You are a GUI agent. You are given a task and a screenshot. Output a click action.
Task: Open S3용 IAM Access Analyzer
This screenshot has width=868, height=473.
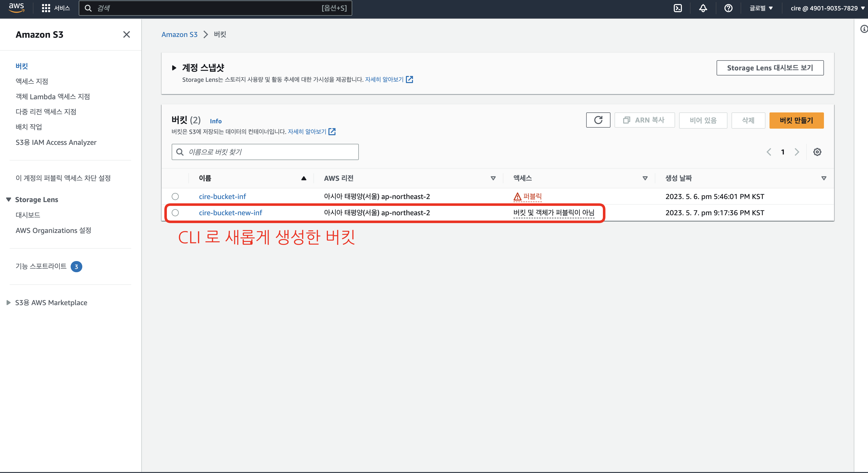(56, 142)
